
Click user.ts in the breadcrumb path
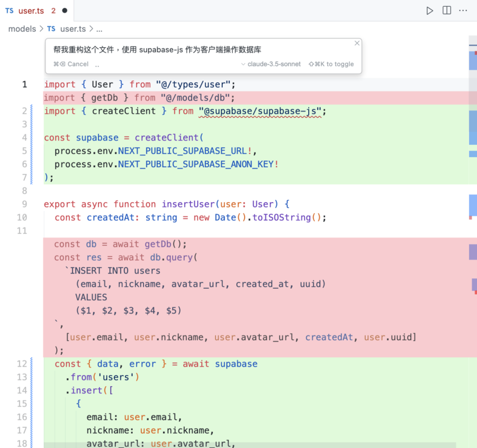pyautogui.click(x=73, y=29)
